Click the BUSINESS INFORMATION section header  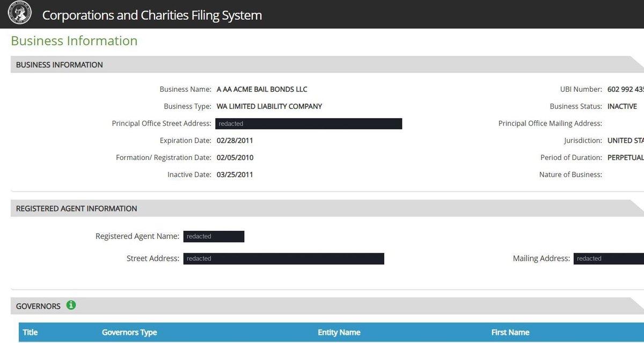tap(60, 65)
